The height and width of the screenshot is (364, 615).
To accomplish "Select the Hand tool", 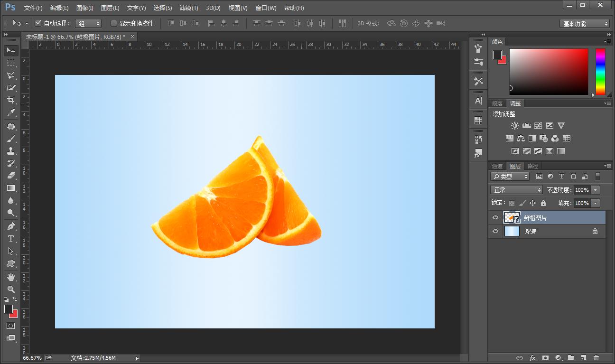I will [x=10, y=277].
